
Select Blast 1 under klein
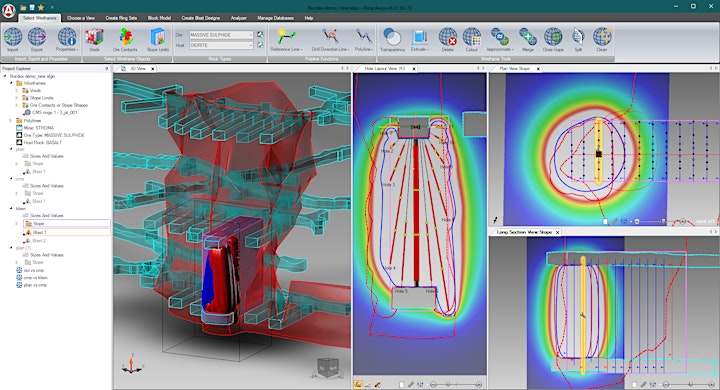[x=39, y=232]
